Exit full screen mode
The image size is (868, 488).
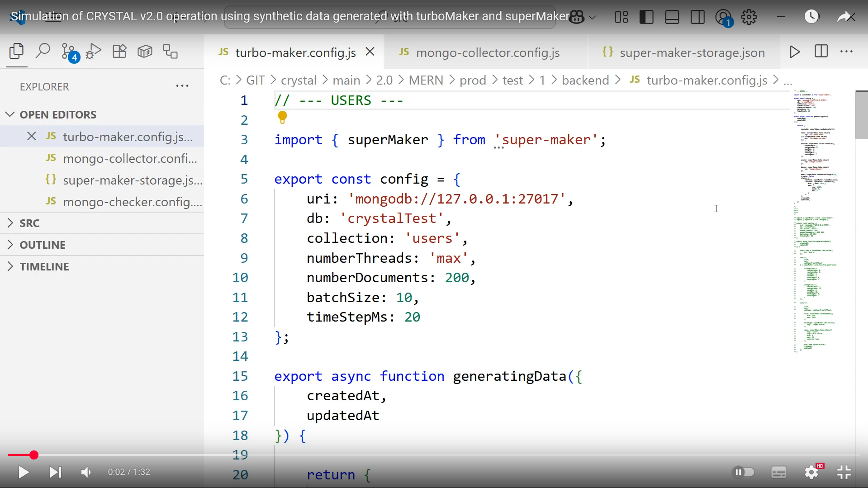click(844, 472)
